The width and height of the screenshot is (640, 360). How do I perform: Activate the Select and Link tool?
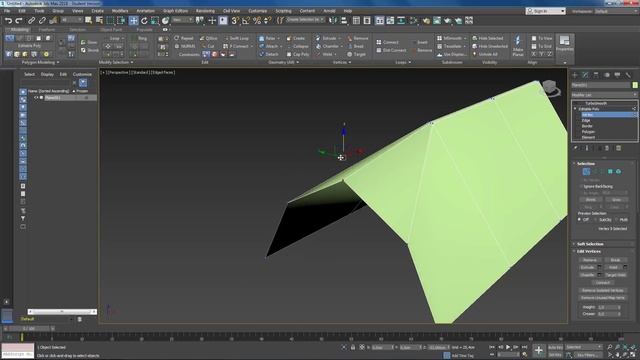(x=31, y=20)
